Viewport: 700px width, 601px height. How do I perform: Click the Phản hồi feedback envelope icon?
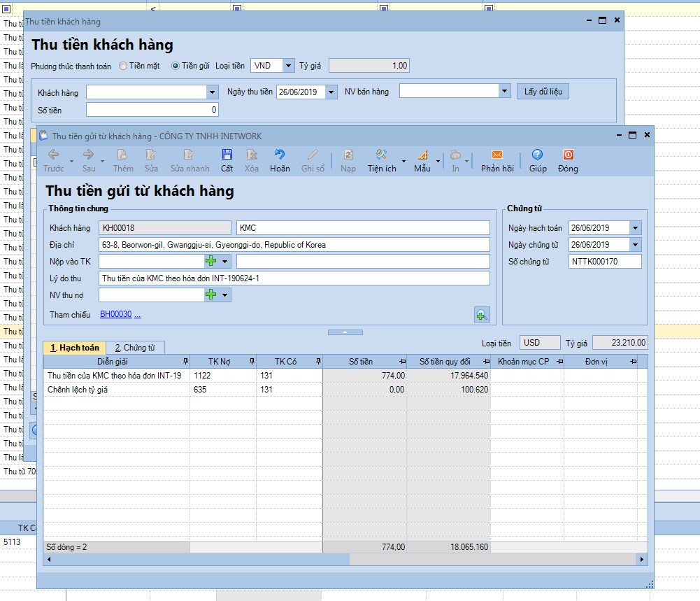coord(497,155)
